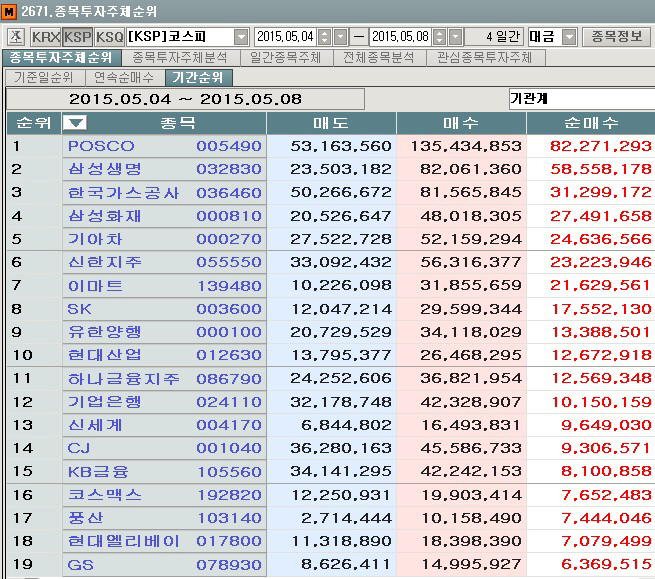Click the start date spinner arrows

pos(324,37)
